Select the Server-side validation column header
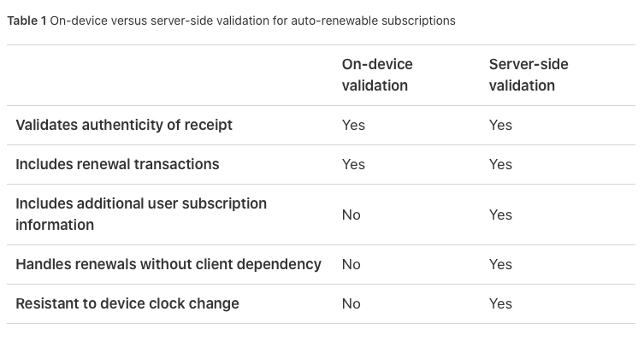 click(529, 74)
